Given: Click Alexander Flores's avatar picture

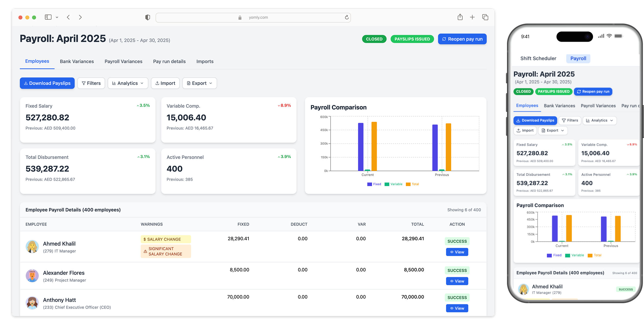Looking at the screenshot, I should (32, 276).
